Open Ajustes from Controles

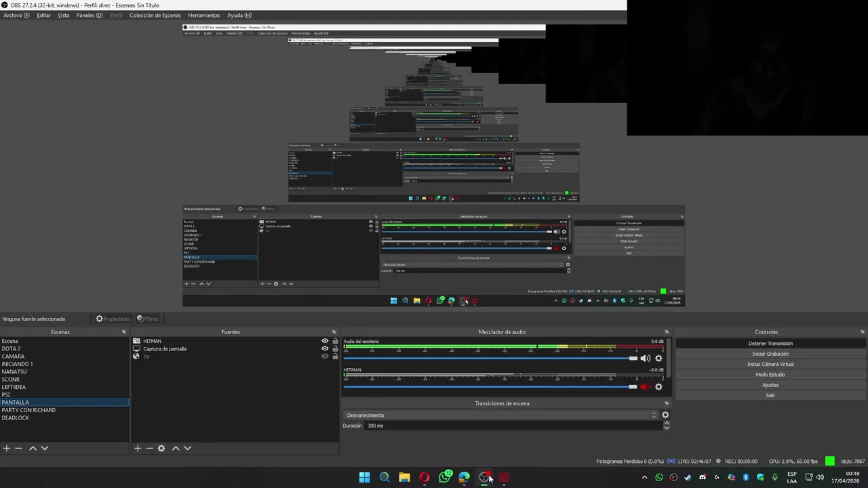[x=770, y=385]
